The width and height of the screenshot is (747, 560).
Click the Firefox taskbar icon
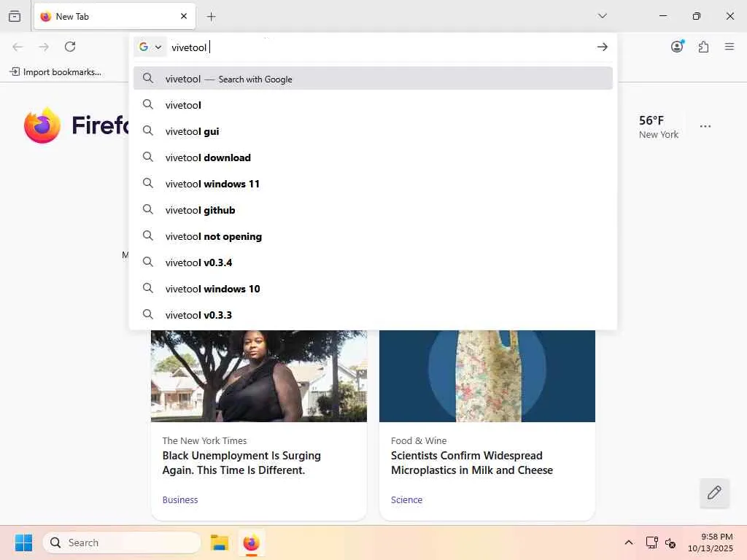tap(251, 542)
